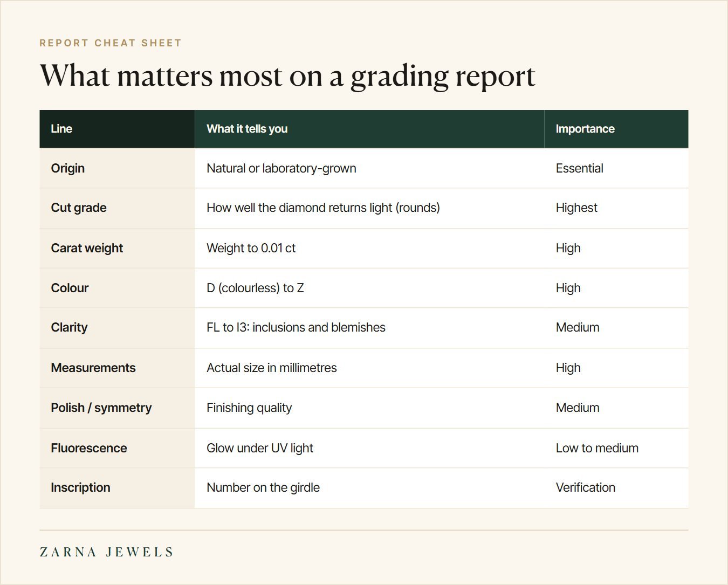728x585 pixels.
Task: Click "Natural or laboratory-grown" description
Action: point(281,168)
